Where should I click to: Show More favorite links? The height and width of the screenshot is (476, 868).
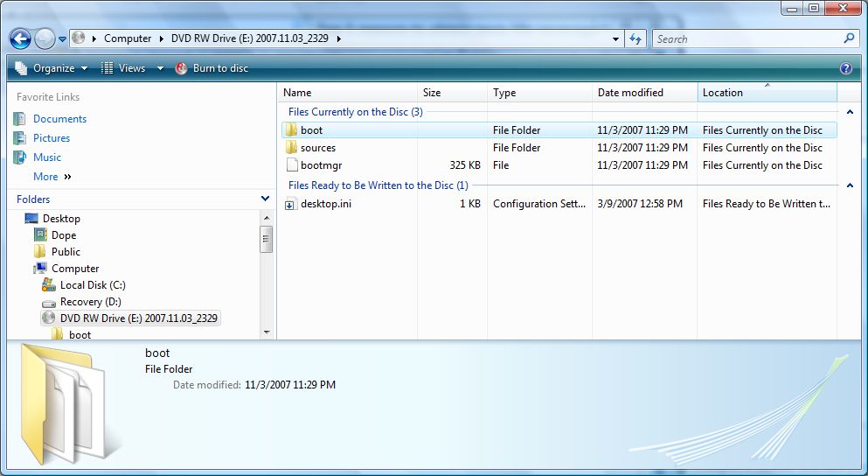pyautogui.click(x=52, y=177)
